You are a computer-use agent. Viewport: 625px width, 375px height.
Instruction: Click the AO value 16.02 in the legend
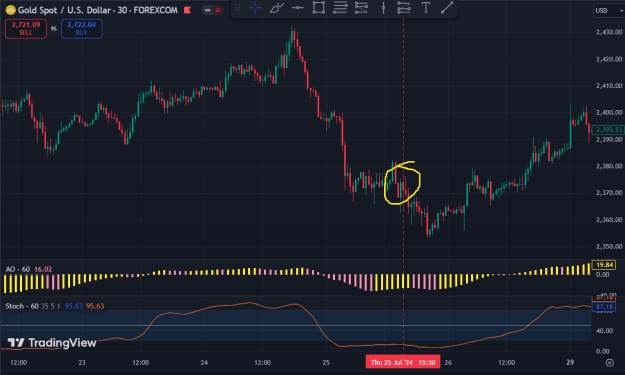click(x=43, y=269)
